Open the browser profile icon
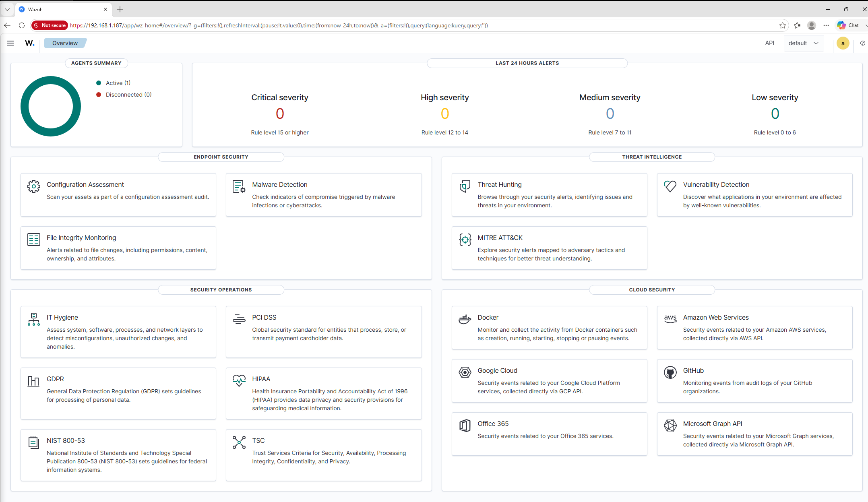This screenshot has height=502, width=868. (x=812, y=25)
